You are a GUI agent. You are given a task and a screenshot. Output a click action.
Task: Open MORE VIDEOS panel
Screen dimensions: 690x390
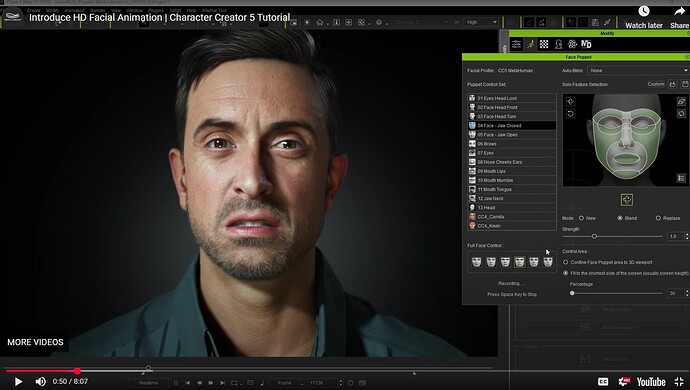tap(35, 342)
